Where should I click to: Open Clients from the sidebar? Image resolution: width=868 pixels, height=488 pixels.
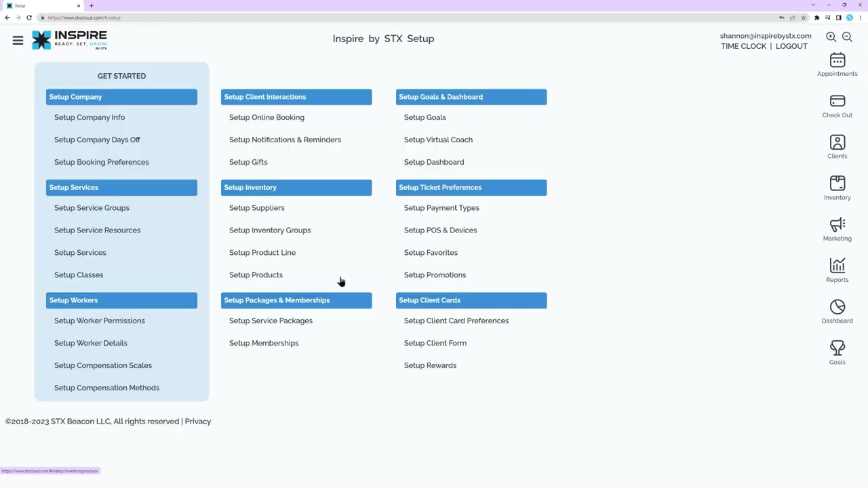click(x=837, y=147)
